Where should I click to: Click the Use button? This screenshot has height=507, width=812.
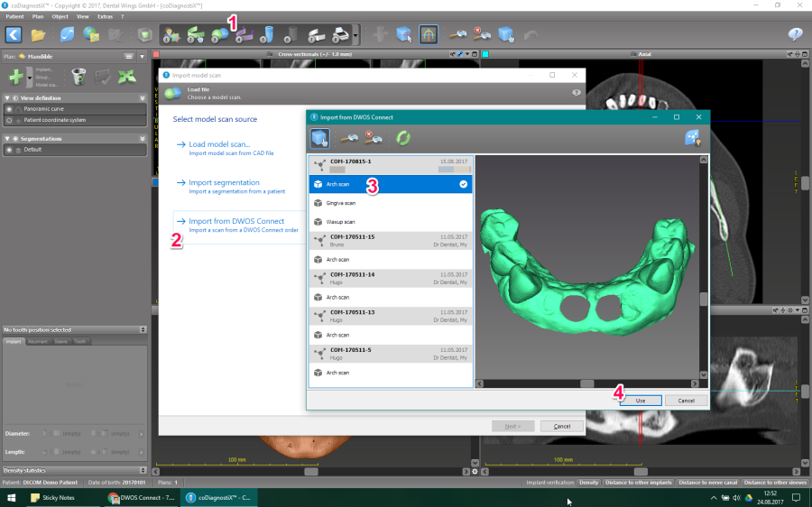click(x=641, y=400)
